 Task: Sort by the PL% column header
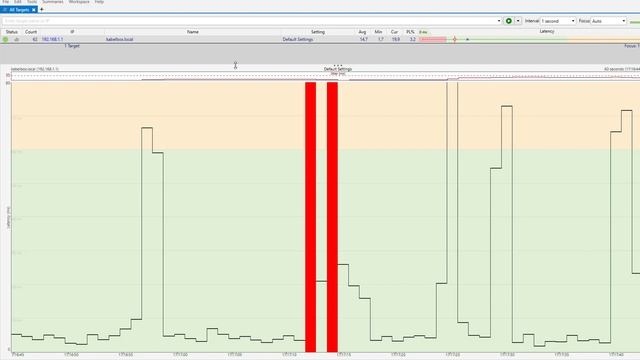pos(410,32)
